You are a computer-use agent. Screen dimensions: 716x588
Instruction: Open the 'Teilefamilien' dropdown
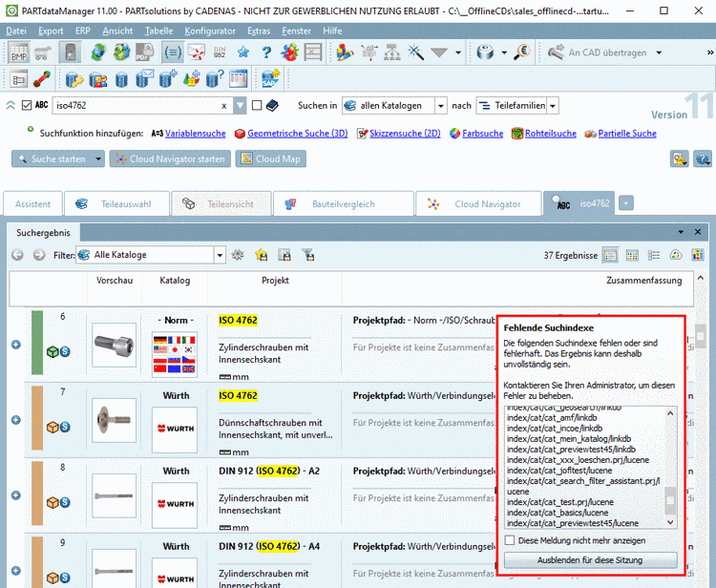553,105
